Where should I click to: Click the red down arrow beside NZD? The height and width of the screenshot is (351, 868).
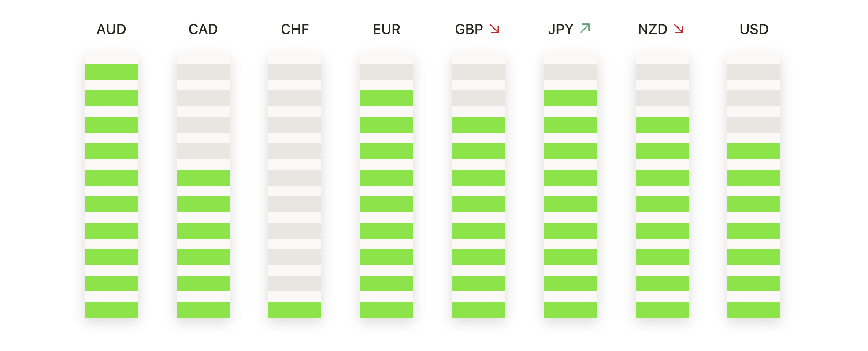[x=679, y=29]
